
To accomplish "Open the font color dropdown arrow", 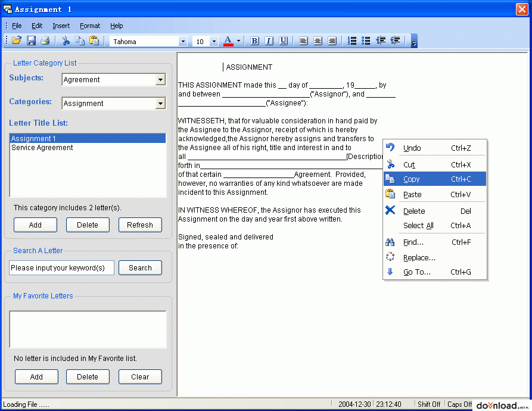I will tap(238, 41).
